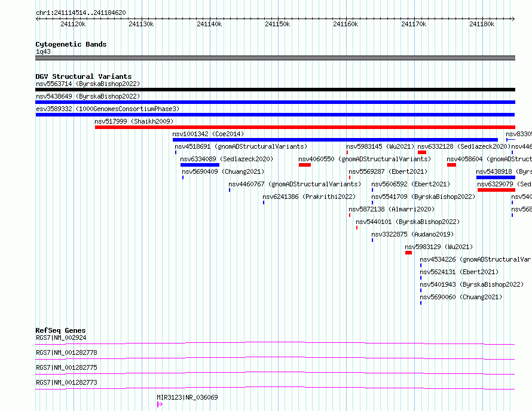Image resolution: width=532 pixels, height=411 pixels.
Task: Select the nsv1001342 Coe2014 blue bar
Action: point(335,140)
